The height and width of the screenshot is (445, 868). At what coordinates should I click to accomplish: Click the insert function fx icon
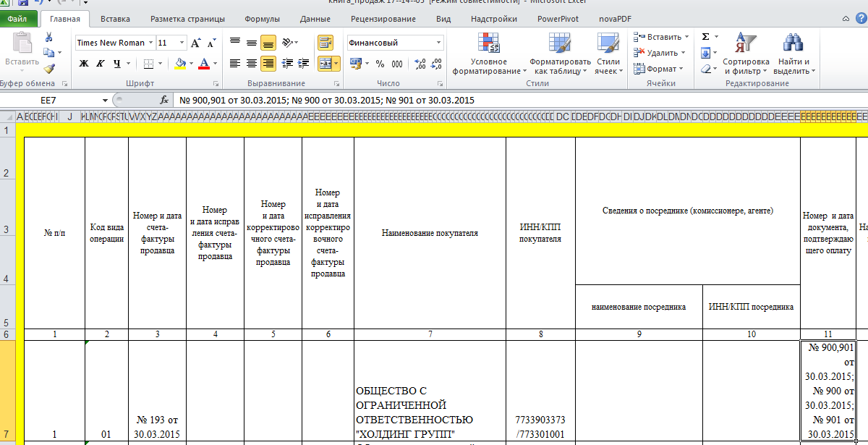pos(164,100)
